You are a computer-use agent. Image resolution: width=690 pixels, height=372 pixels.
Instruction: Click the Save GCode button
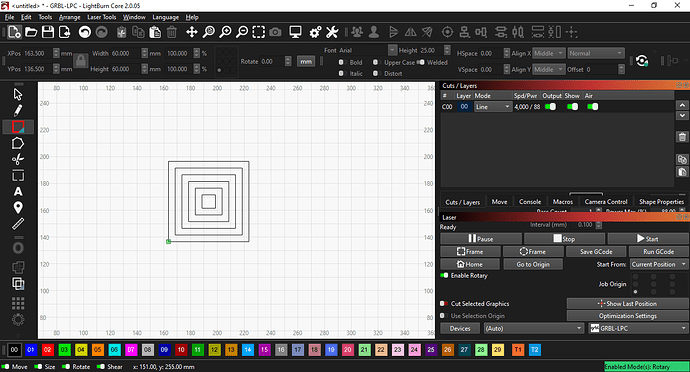click(596, 251)
